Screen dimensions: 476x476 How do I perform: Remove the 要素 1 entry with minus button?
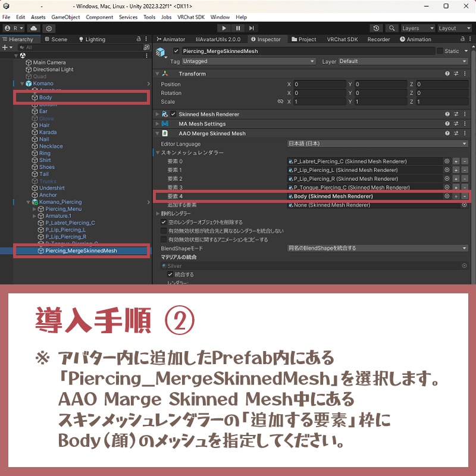coord(465,170)
